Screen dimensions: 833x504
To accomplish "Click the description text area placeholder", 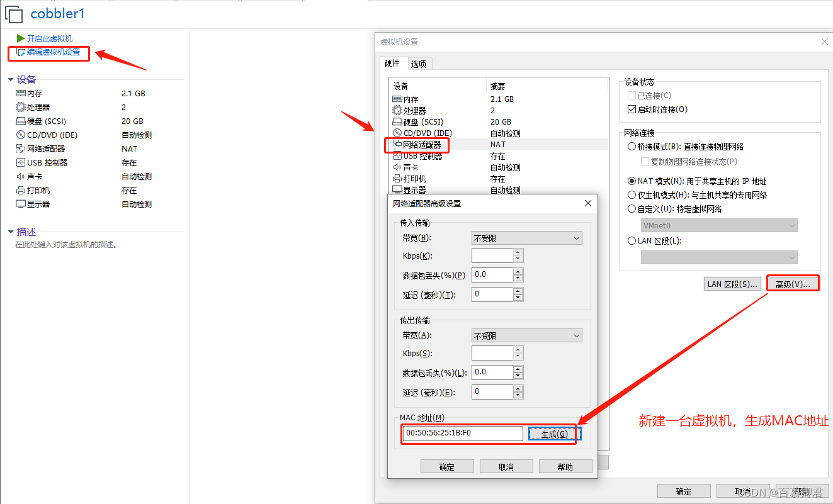I will click(66, 245).
